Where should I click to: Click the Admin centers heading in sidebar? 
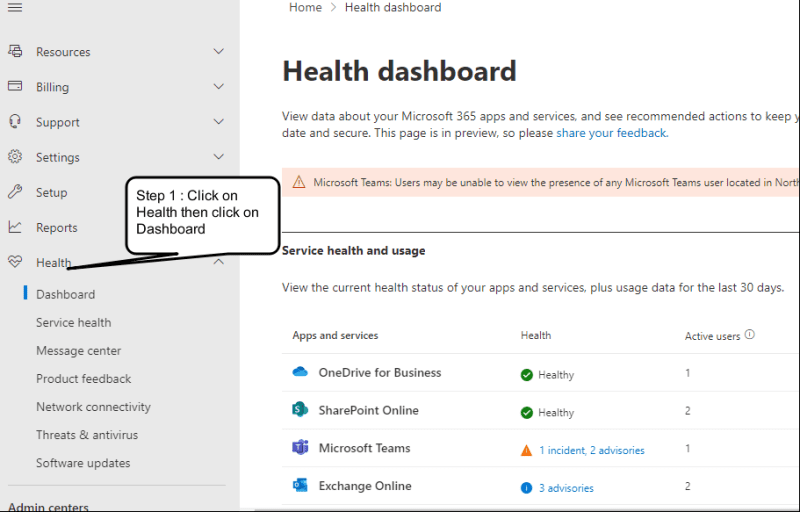[x=48, y=507]
